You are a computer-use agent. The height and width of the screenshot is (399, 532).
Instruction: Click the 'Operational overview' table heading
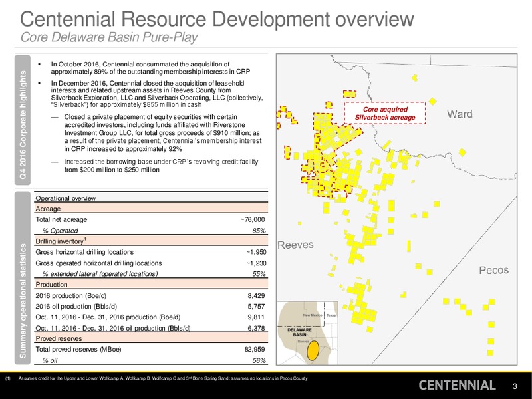point(65,198)
